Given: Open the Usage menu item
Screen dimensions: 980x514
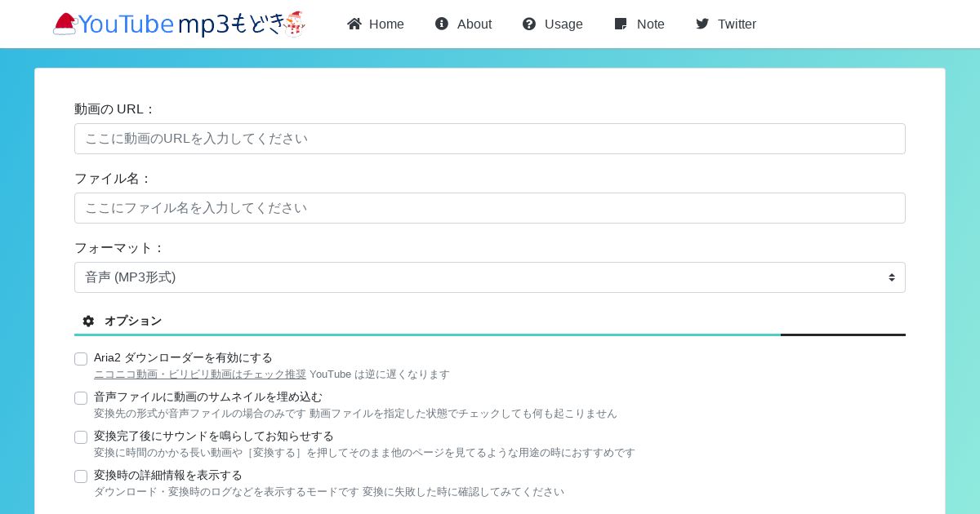Looking at the screenshot, I should (x=553, y=24).
